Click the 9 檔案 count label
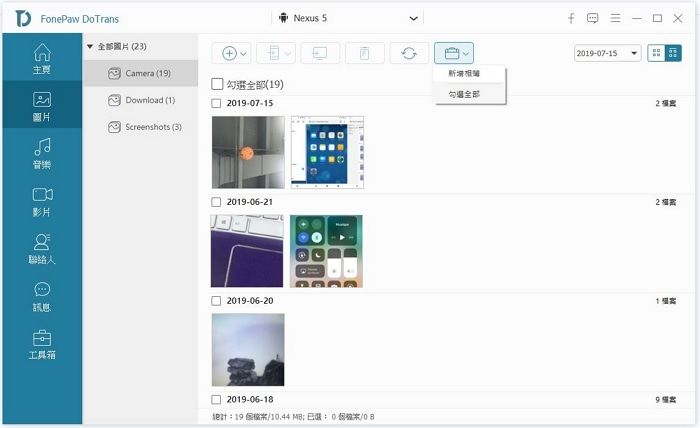 click(x=666, y=399)
